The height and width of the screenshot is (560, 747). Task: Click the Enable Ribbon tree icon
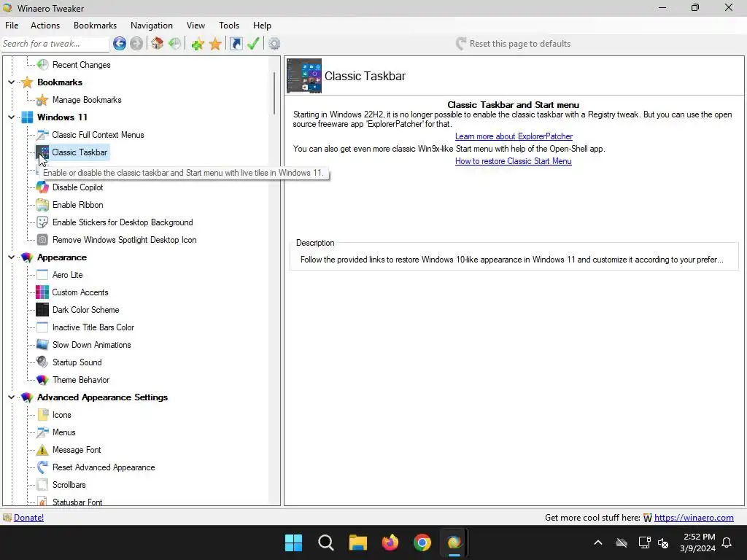point(42,205)
